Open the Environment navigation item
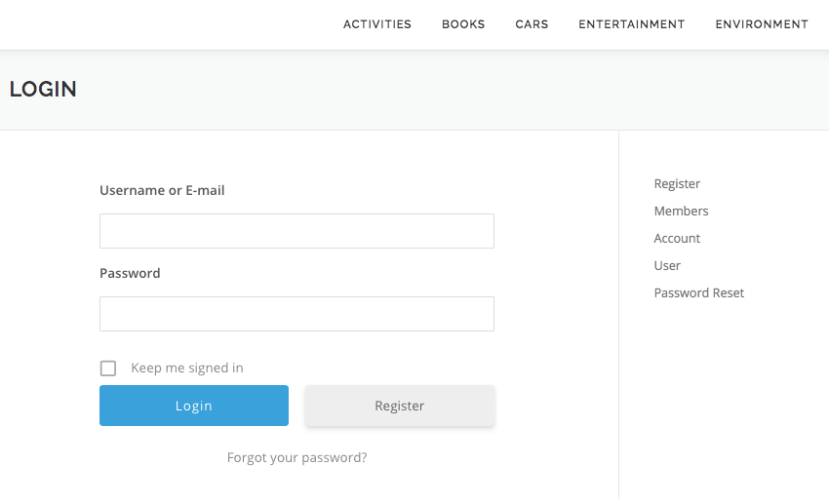Screen dimensions: 829x504 point(762,24)
